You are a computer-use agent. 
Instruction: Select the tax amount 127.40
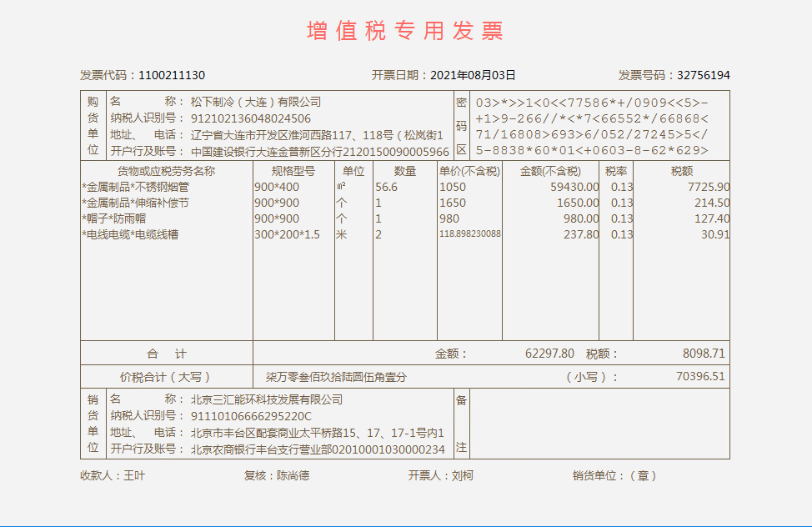coord(712,218)
